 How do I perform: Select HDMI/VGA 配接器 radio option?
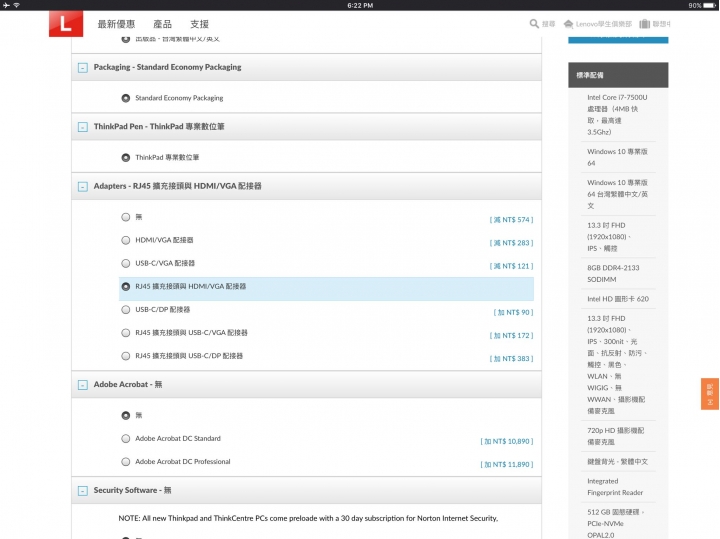tap(125, 240)
